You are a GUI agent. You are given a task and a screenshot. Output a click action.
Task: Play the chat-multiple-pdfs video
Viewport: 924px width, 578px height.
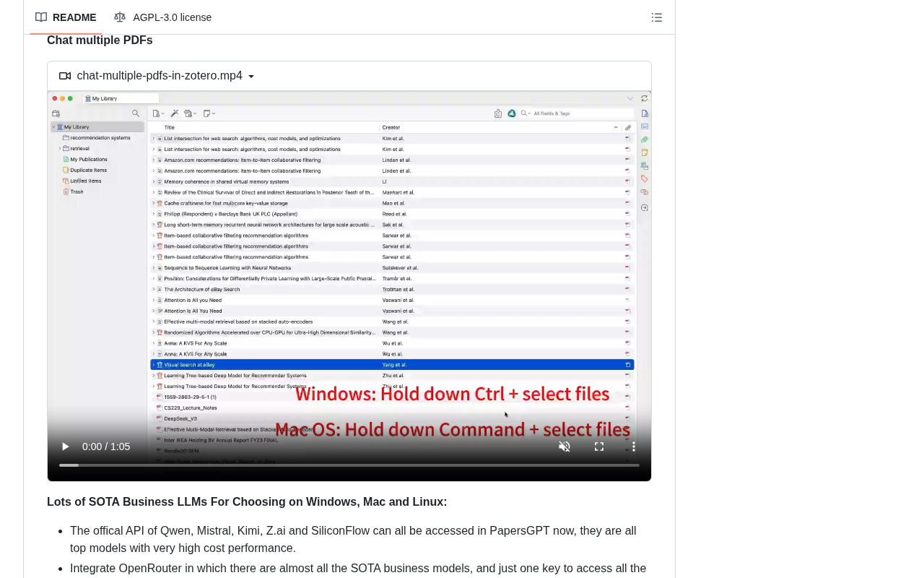click(x=65, y=447)
